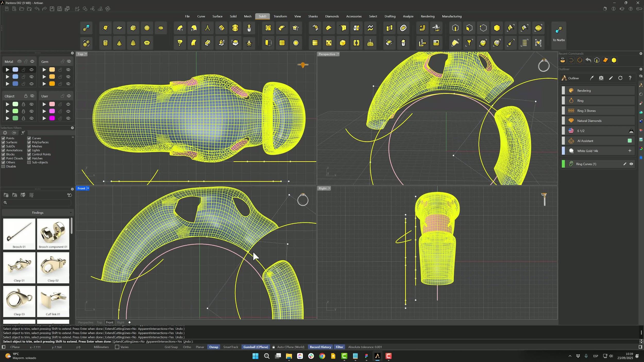
Task: Open the Outliner help question mark
Action: click(x=630, y=78)
